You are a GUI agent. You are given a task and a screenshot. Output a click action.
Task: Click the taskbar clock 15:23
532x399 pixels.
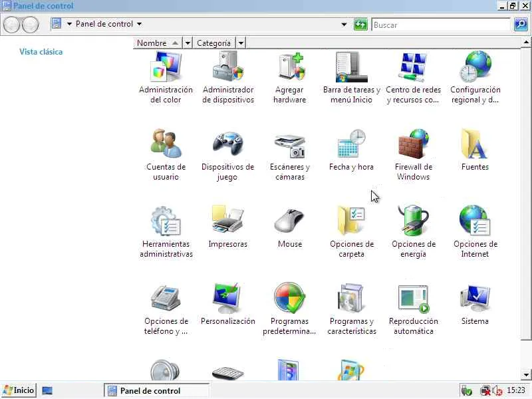pyautogui.click(x=516, y=390)
